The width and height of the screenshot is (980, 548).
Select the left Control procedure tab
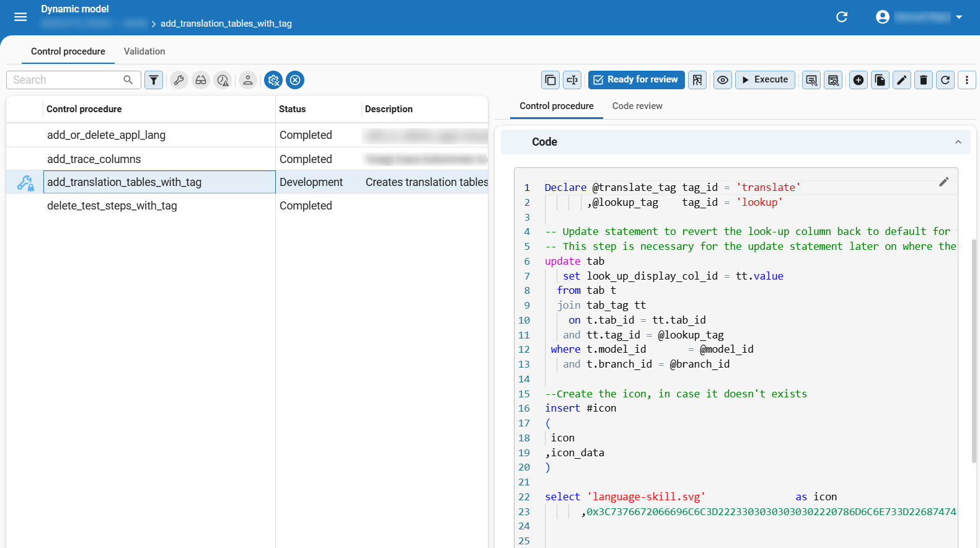(68, 51)
